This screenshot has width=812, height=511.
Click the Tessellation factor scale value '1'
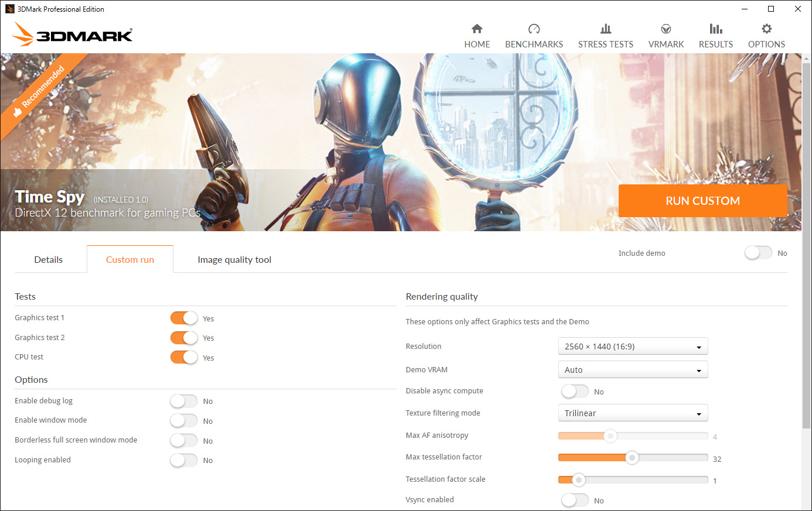coord(715,481)
